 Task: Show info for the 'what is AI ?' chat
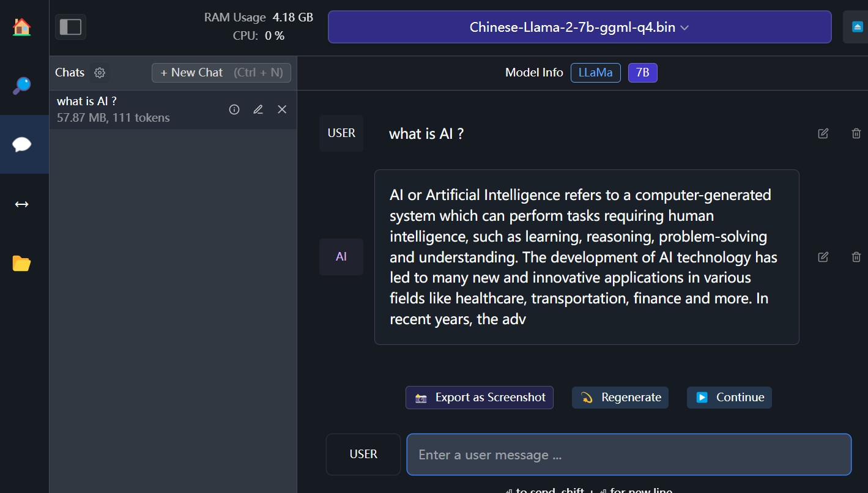click(x=234, y=109)
